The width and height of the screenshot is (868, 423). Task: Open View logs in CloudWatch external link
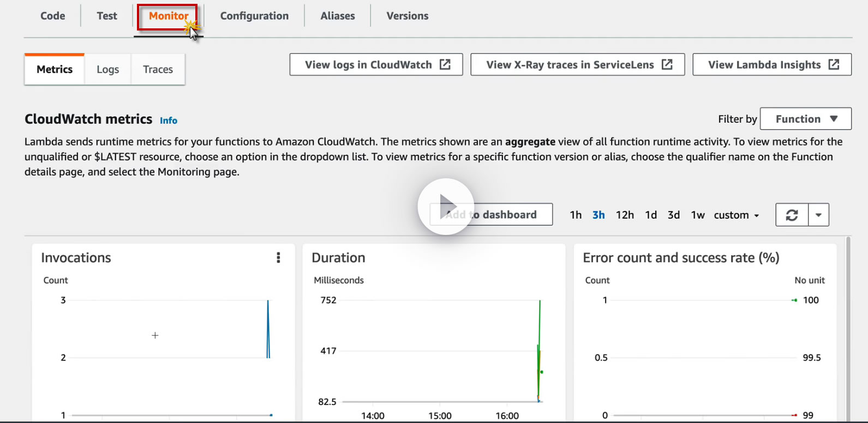376,65
